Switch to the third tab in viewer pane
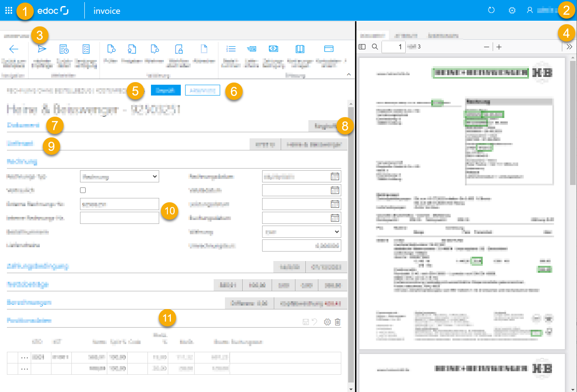 [x=443, y=35]
